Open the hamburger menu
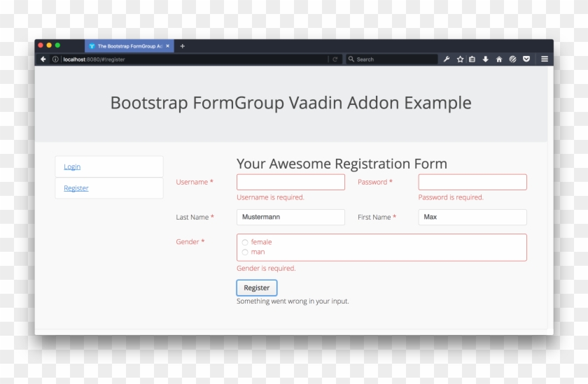The image size is (588, 384). 545,59
